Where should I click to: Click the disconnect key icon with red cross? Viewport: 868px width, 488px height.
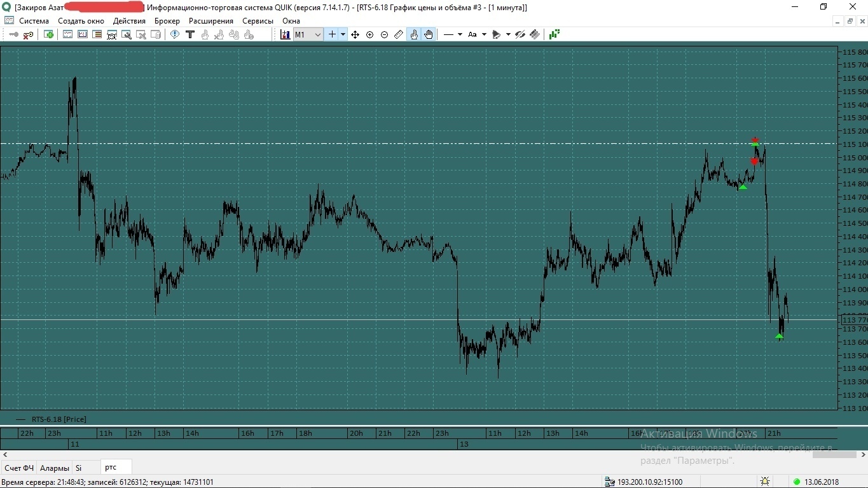click(28, 34)
